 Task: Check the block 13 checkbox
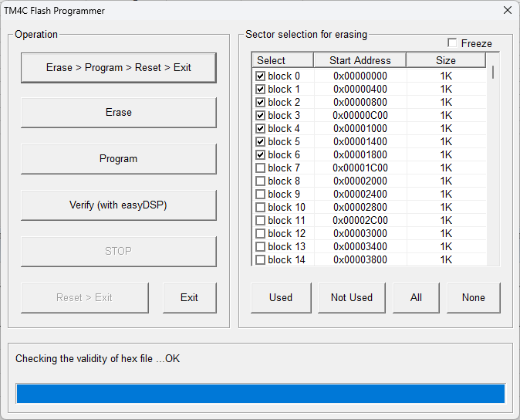[x=260, y=247]
